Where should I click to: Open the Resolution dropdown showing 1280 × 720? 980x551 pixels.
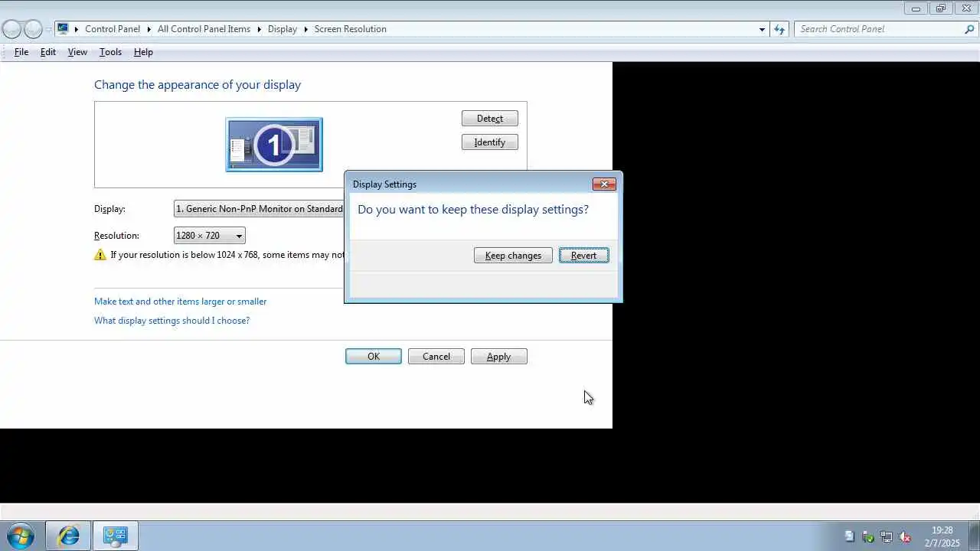[209, 236]
